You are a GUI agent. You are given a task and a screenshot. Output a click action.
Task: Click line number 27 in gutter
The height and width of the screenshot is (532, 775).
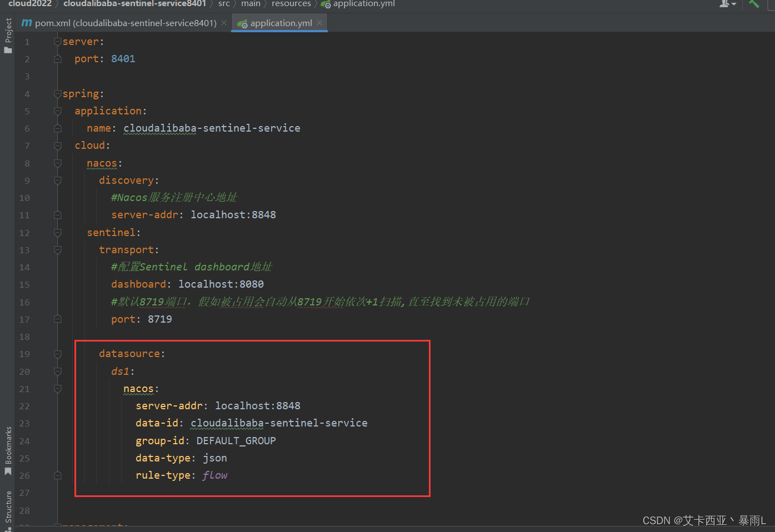24,493
